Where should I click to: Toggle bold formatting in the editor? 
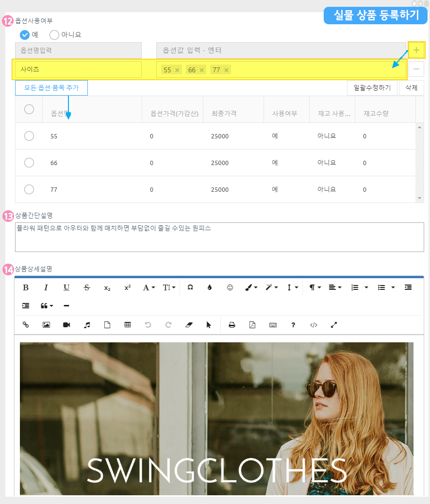coord(26,287)
